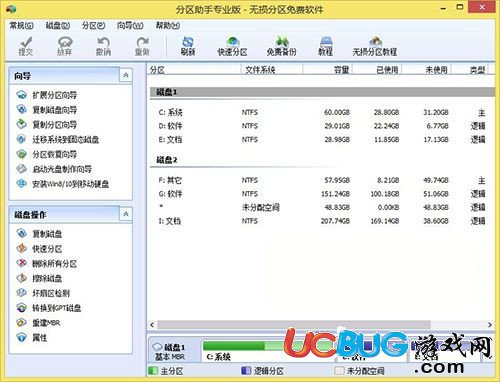Select the 未分配空间 row

[x=322, y=207]
